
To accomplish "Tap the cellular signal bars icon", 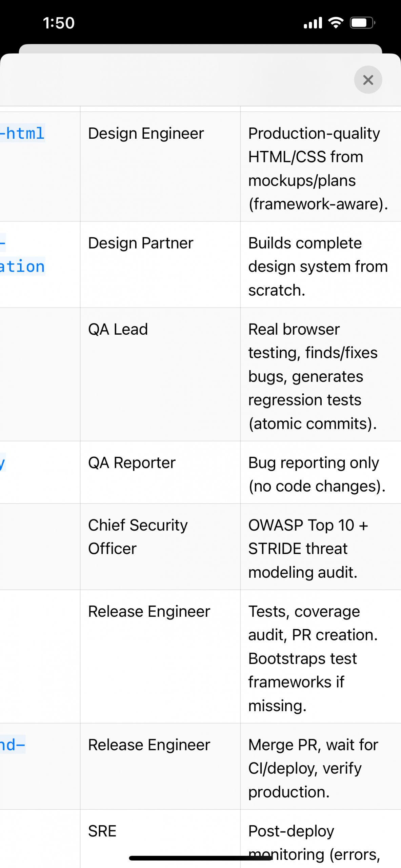I will pos(313,23).
